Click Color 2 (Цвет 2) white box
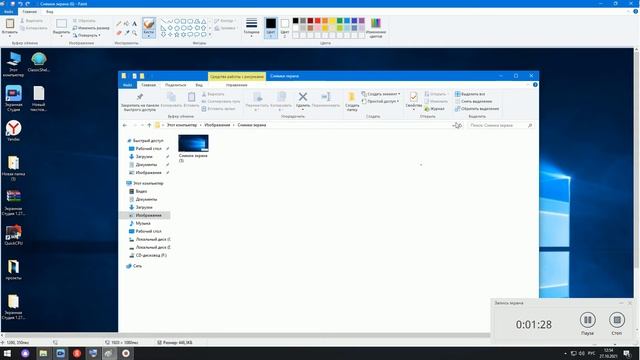 (285, 23)
